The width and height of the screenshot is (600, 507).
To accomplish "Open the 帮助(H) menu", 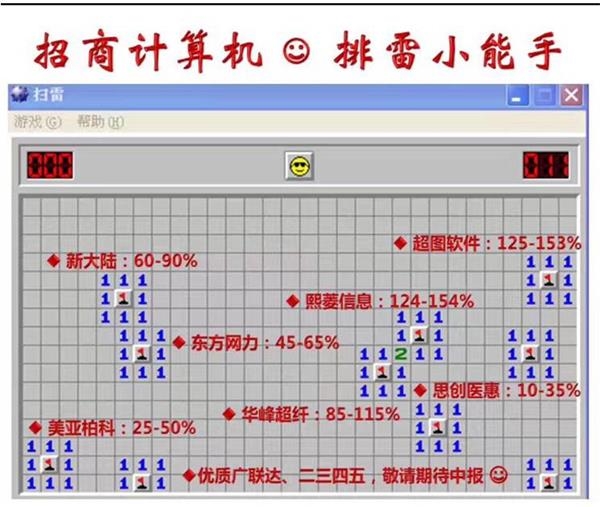I will coord(100,122).
